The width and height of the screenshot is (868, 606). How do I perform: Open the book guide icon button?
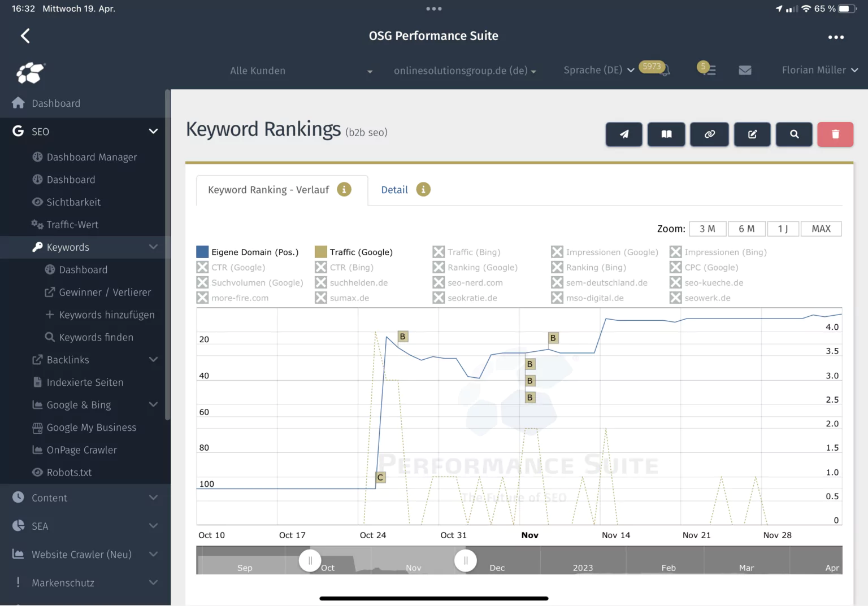[x=666, y=134]
